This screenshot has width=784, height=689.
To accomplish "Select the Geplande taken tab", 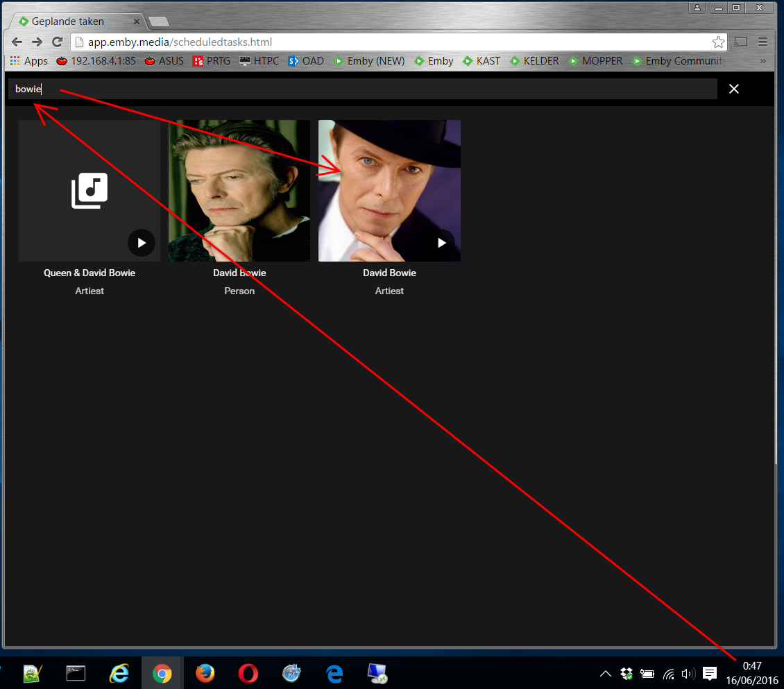I will tap(75, 22).
